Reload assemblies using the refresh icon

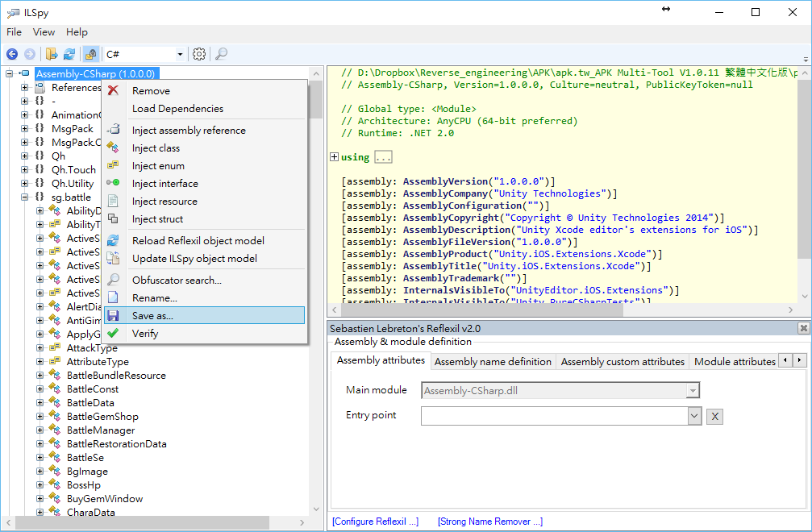69,54
